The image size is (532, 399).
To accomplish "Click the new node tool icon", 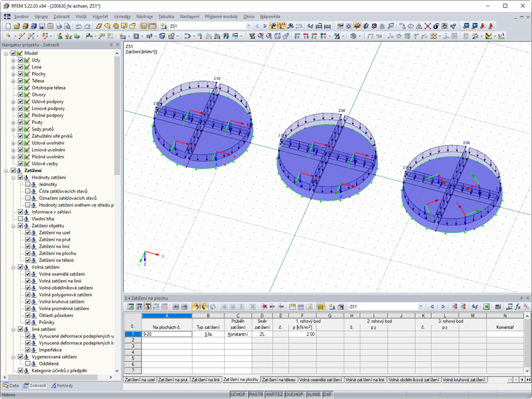I will (x=8, y=36).
